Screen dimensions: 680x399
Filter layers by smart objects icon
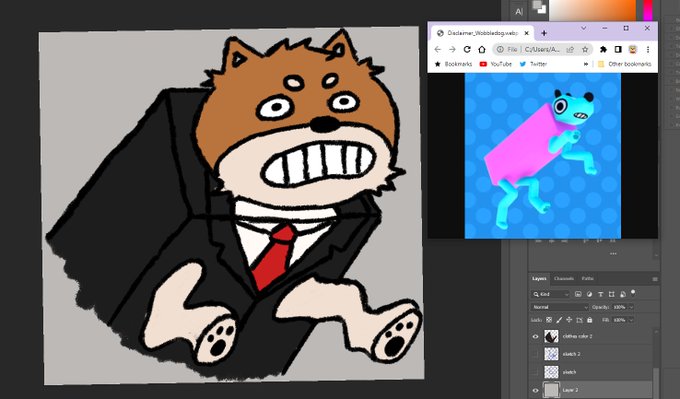pos(623,294)
